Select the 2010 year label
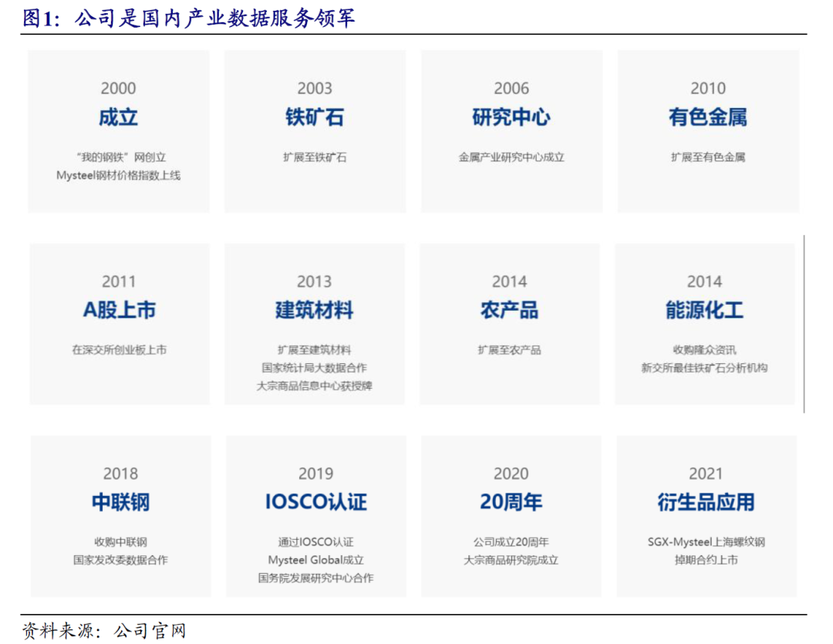 click(x=708, y=88)
